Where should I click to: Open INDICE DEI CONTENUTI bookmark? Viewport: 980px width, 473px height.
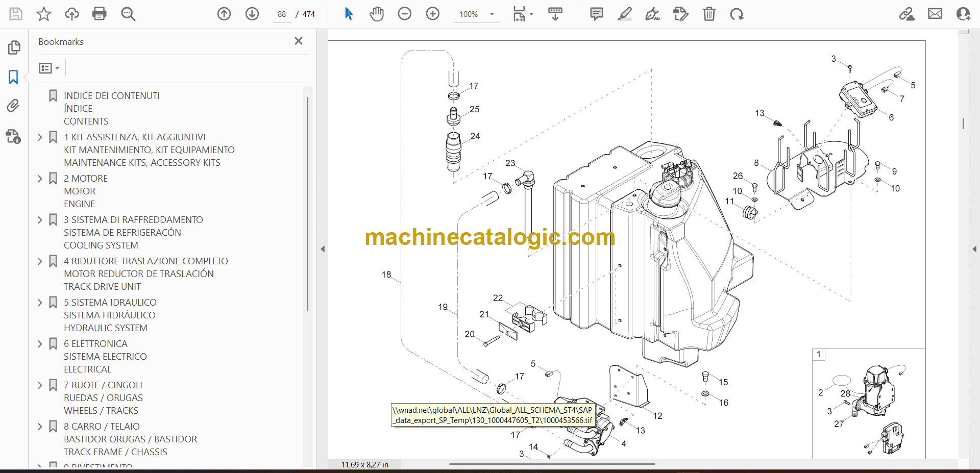111,96
